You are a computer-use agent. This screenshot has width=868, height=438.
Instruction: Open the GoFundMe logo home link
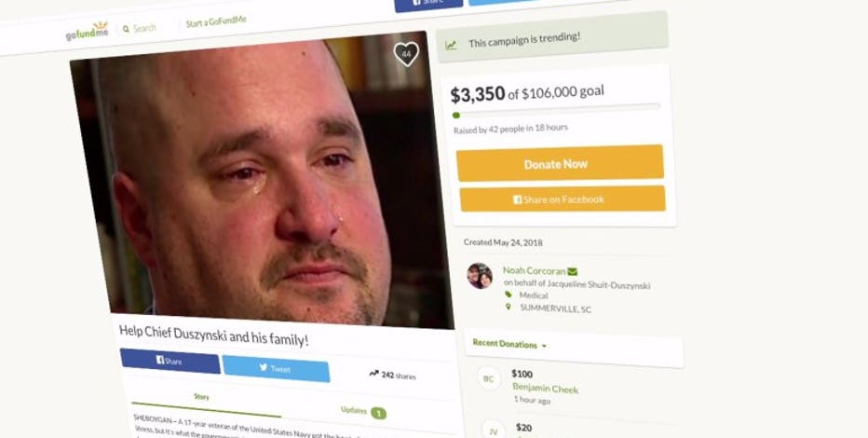coord(87,32)
